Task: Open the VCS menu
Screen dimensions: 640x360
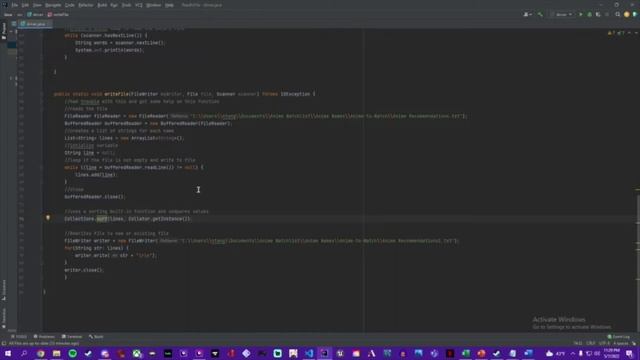Action: [139, 5]
